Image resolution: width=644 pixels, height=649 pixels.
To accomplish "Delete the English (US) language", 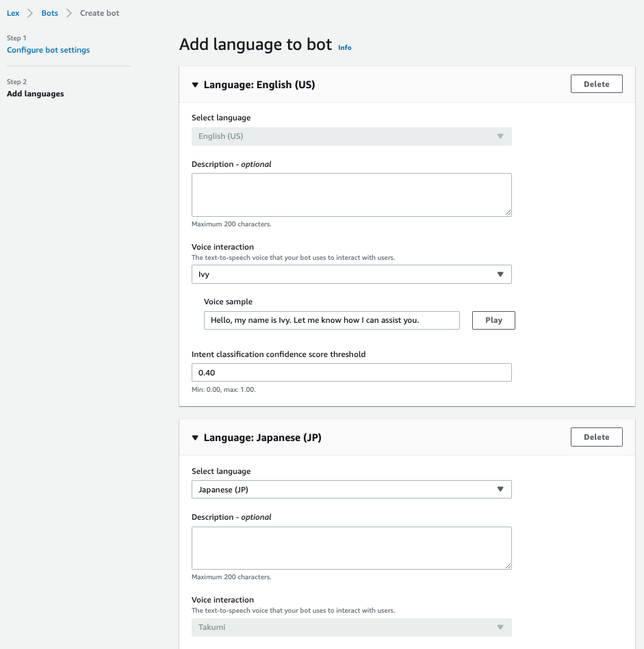I will click(596, 84).
